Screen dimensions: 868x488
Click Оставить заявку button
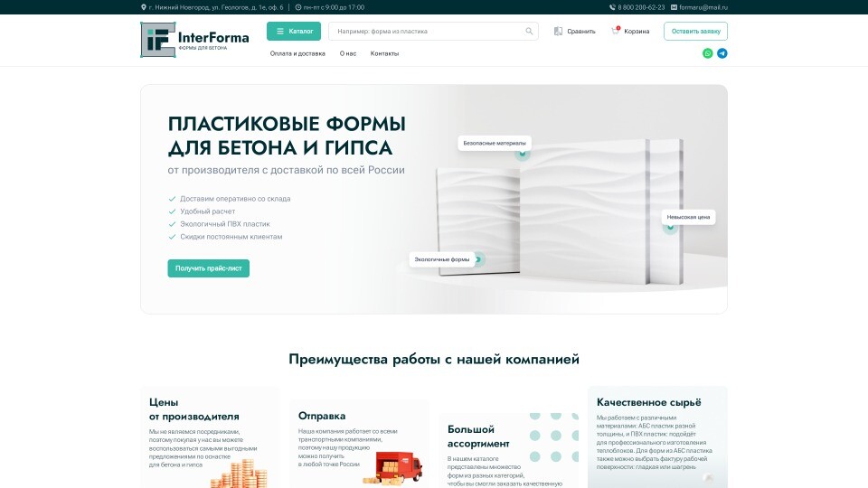[695, 31]
